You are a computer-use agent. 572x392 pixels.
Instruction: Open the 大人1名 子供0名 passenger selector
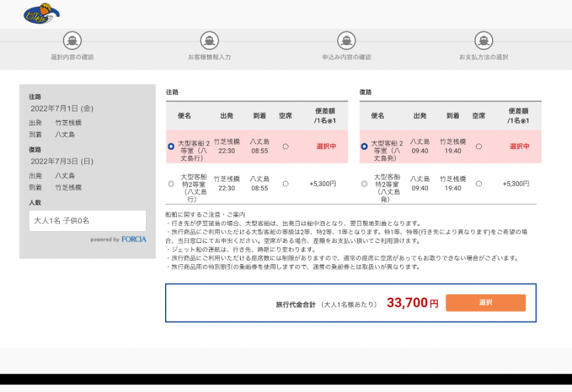pos(88,220)
